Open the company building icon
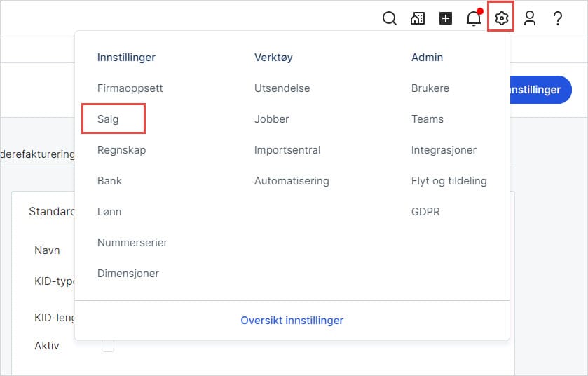 tap(418, 19)
